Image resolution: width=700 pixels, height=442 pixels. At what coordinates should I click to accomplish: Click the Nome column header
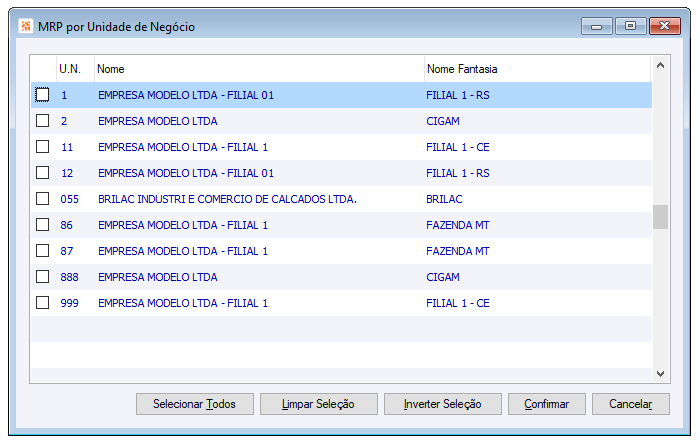[259, 69]
